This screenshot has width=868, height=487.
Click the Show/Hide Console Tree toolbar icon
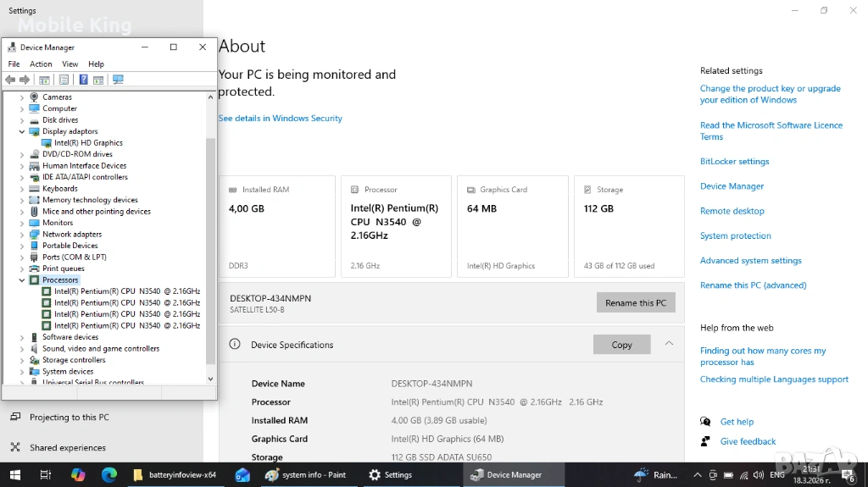tap(44, 80)
